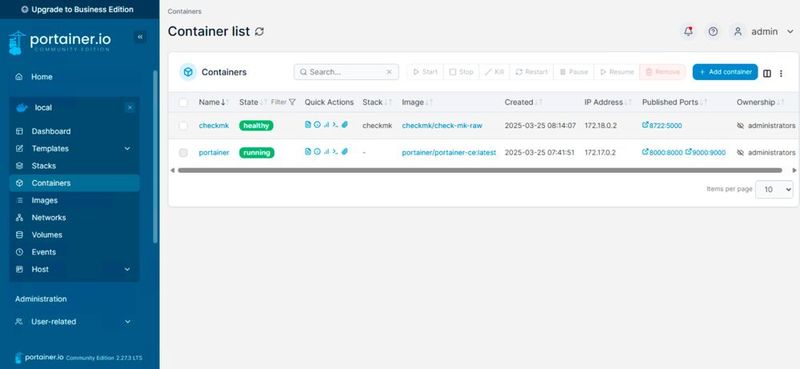Image resolution: width=800 pixels, height=369 pixels.
Task: Sort table by IP Address column
Action: coord(608,102)
